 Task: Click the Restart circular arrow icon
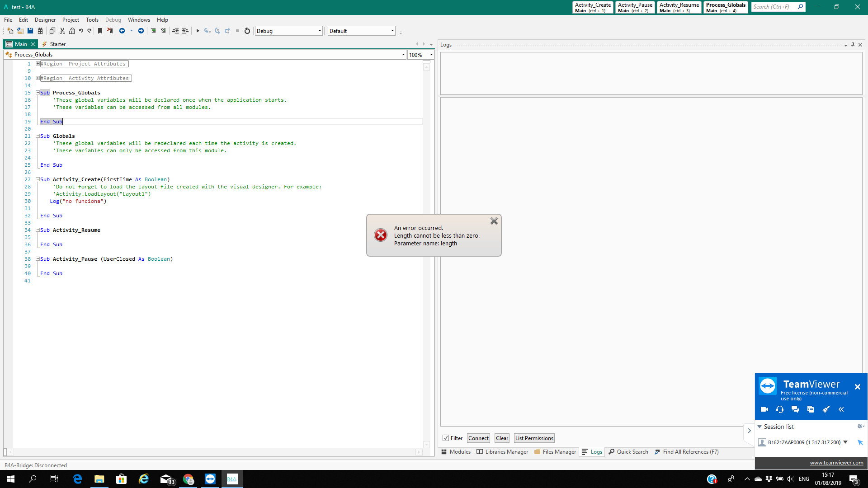point(247,31)
